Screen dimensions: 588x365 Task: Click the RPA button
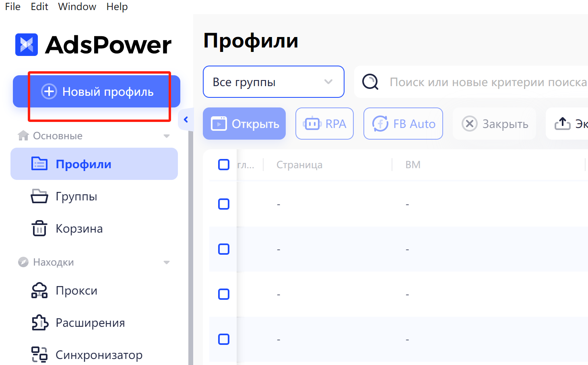tap(324, 124)
